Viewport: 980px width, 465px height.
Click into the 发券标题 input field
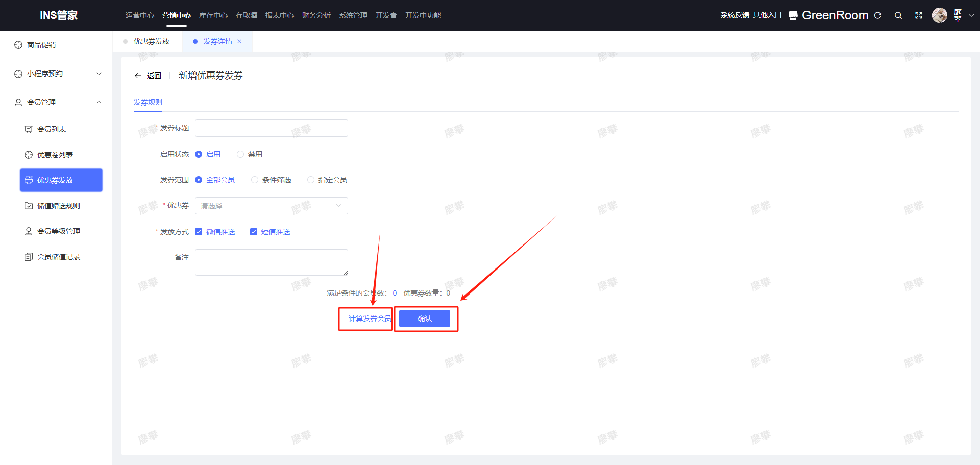(x=271, y=128)
